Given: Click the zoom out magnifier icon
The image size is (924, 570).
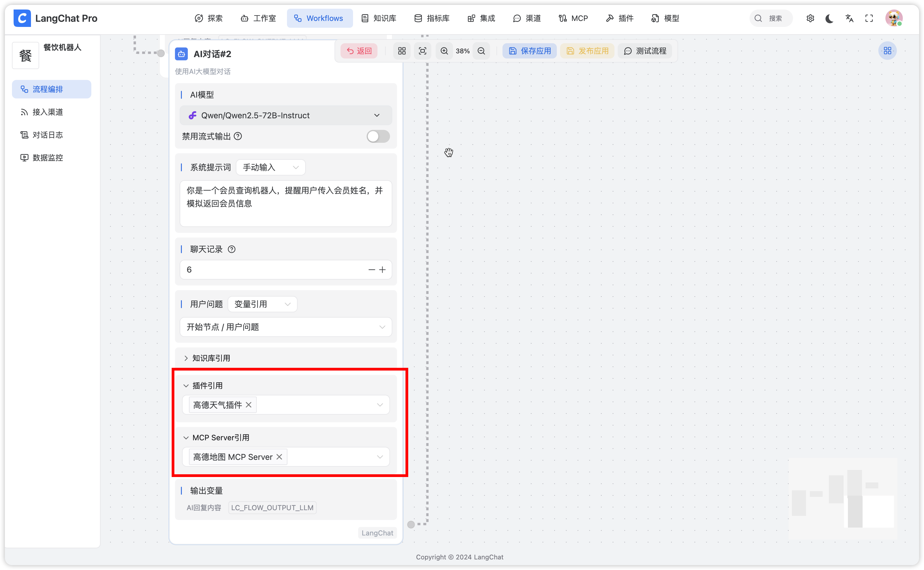Looking at the screenshot, I should [x=481, y=51].
